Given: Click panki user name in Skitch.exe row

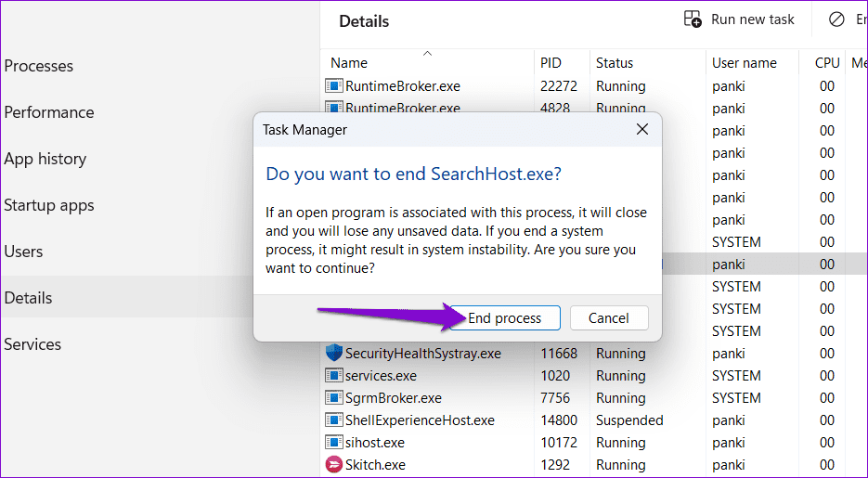Looking at the screenshot, I should pyautogui.click(x=729, y=464).
